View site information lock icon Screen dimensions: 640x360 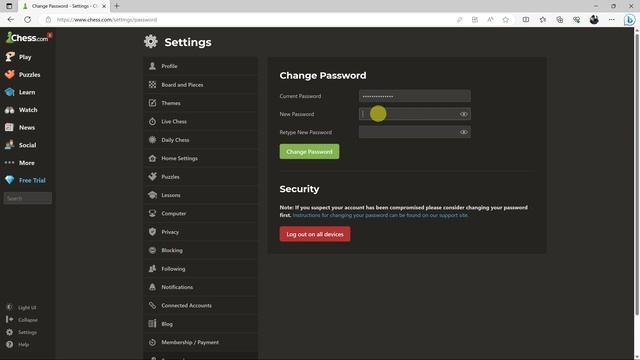pyautogui.click(x=48, y=20)
